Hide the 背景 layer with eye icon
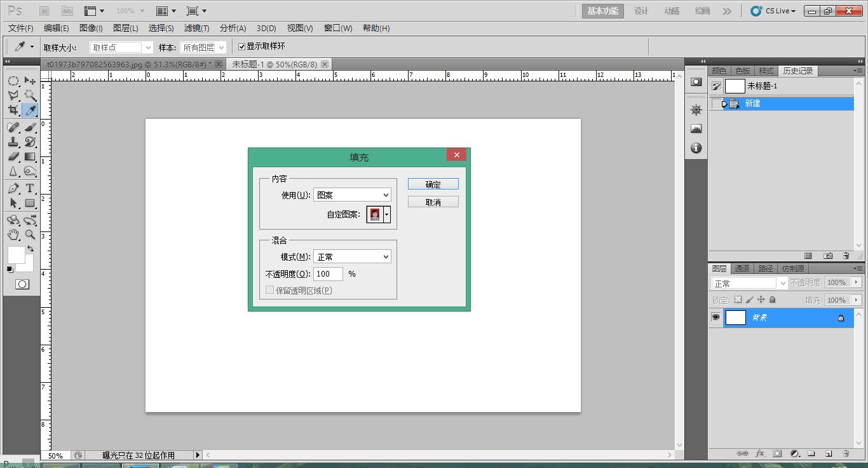 716,317
